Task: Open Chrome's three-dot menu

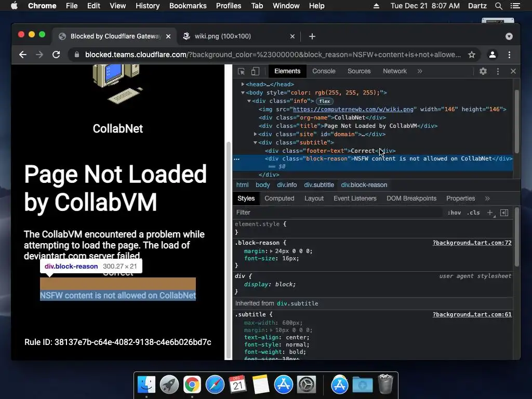Action: [509, 55]
